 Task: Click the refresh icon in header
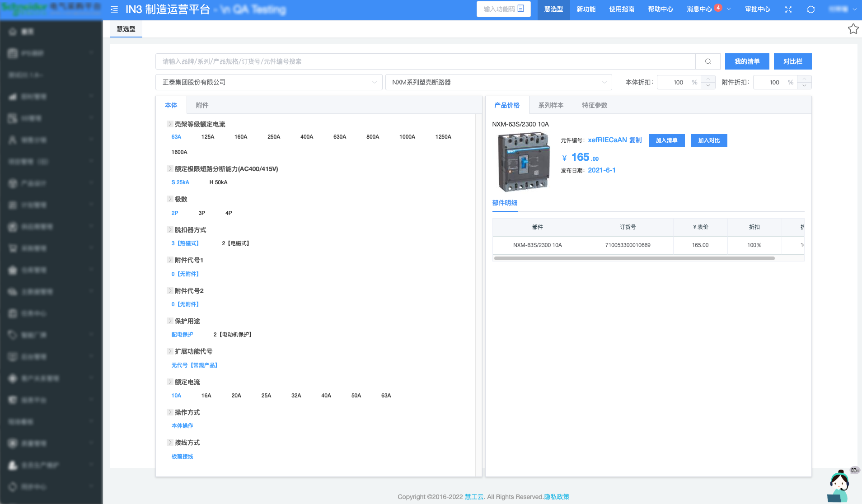coord(811,9)
